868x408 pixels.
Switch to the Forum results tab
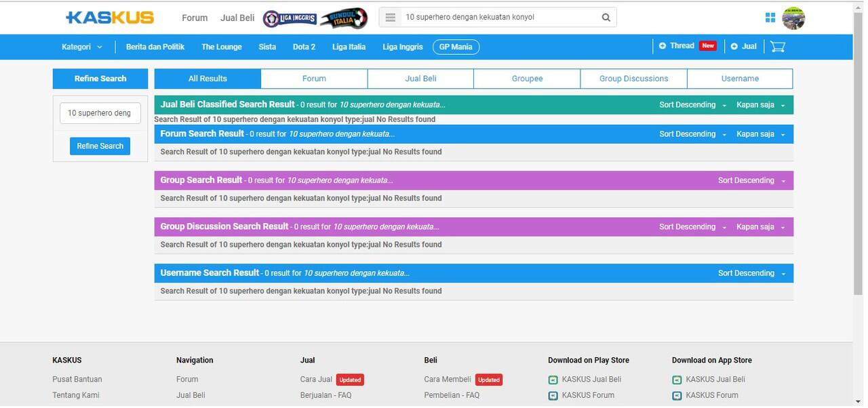pos(314,79)
